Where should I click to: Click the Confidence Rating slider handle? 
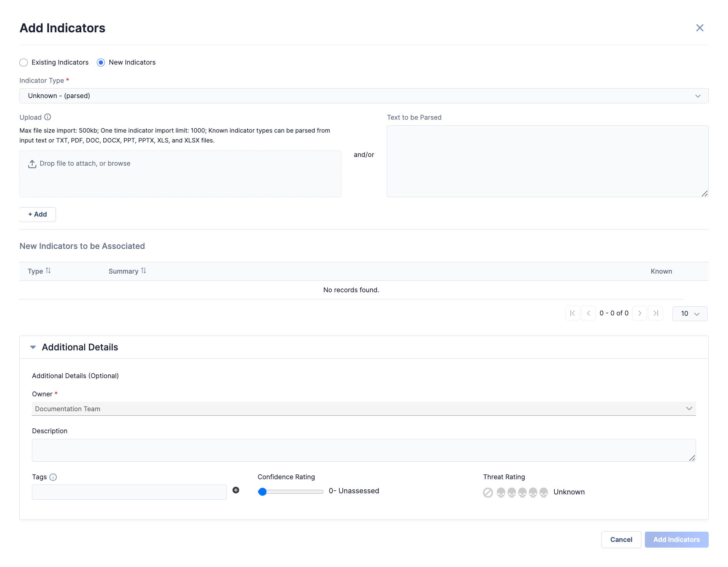262,492
